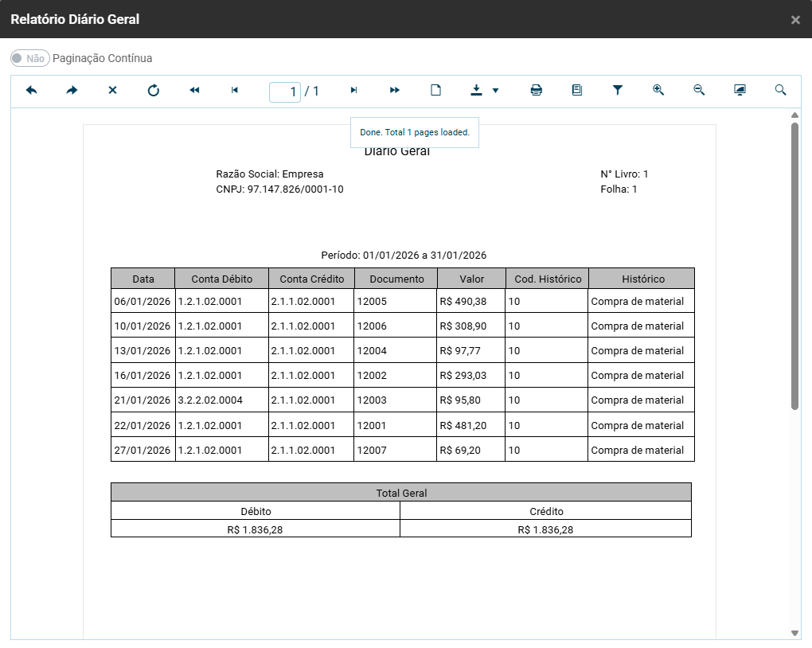Click the Débito total R$ 1.836,28
The width and height of the screenshot is (812, 648).
pyautogui.click(x=255, y=530)
